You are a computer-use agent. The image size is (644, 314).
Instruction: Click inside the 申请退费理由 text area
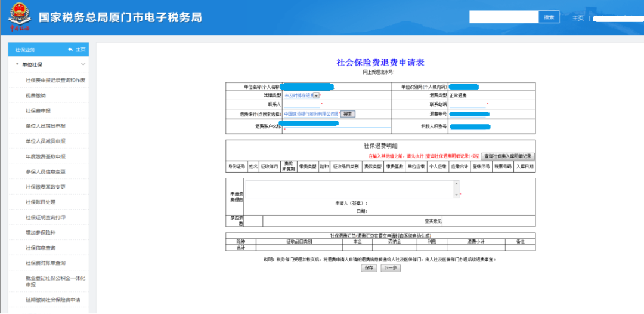[349, 189]
